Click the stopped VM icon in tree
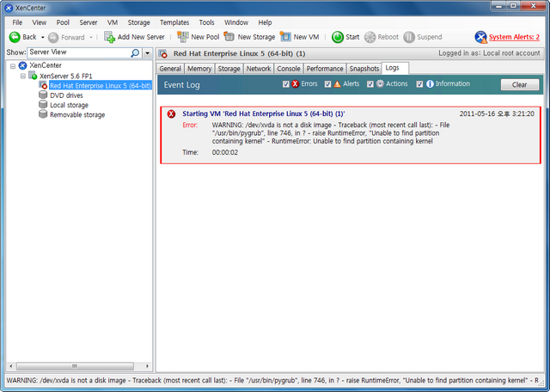The width and height of the screenshot is (550, 392). pos(43,85)
